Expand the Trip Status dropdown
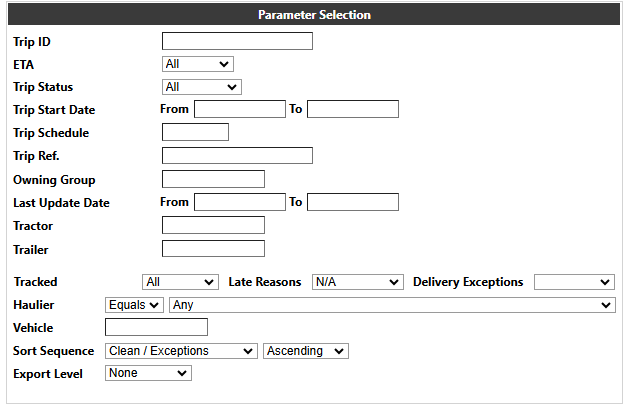This screenshot has width=629, height=408. (202, 87)
